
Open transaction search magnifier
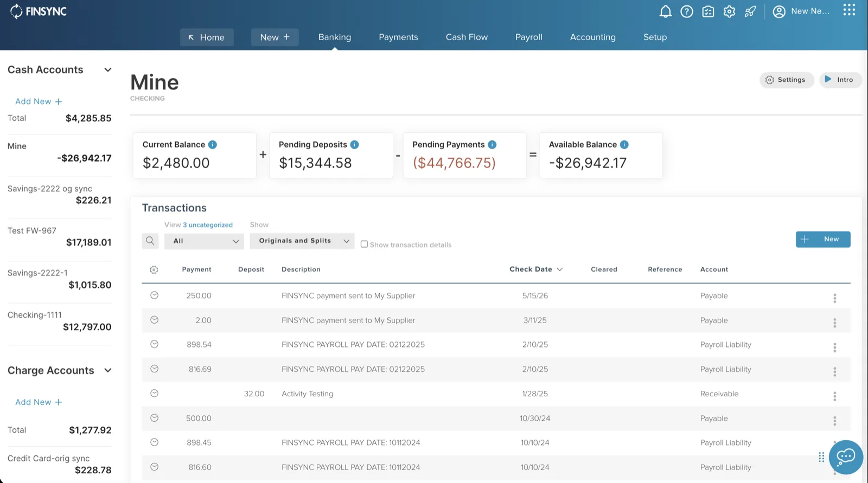pos(150,241)
